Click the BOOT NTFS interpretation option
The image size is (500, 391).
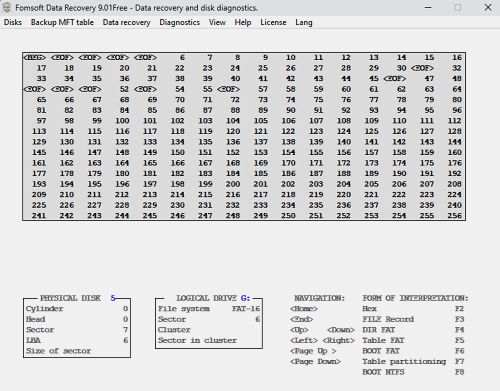click(x=383, y=372)
